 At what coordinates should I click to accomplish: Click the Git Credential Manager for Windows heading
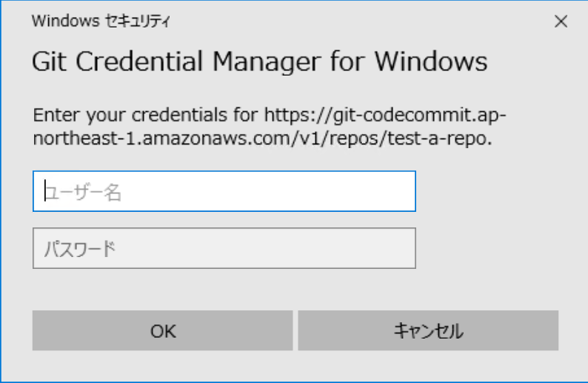(259, 62)
